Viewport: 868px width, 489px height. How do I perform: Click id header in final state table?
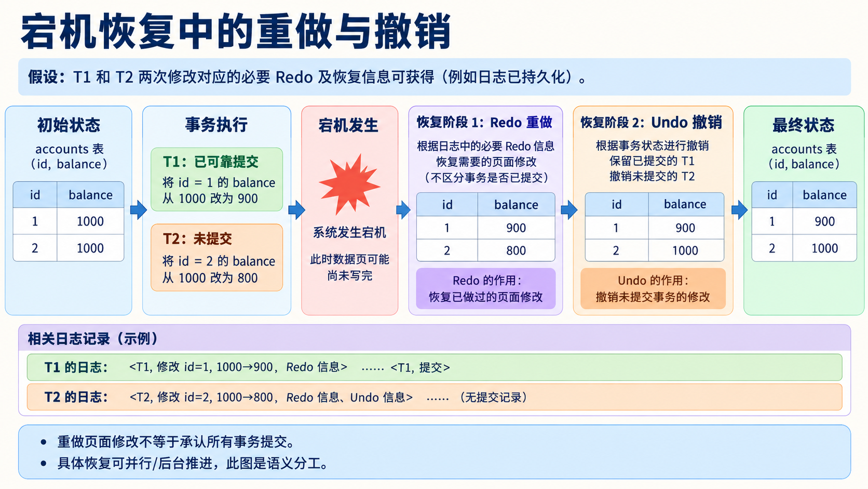click(x=772, y=195)
